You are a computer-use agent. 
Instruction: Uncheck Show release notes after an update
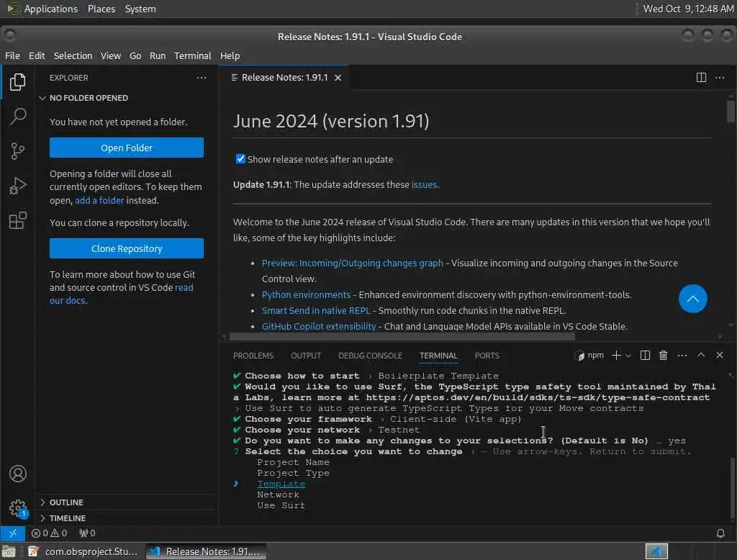point(240,159)
